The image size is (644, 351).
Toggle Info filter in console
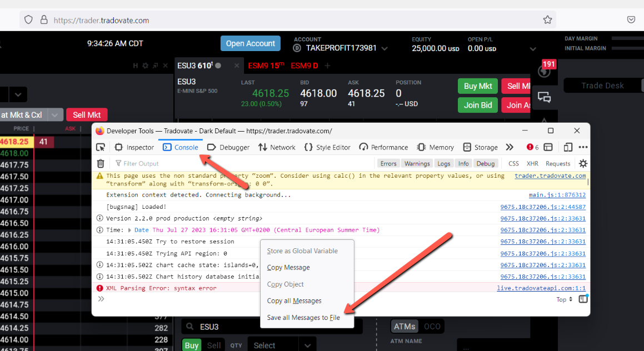[463, 163]
